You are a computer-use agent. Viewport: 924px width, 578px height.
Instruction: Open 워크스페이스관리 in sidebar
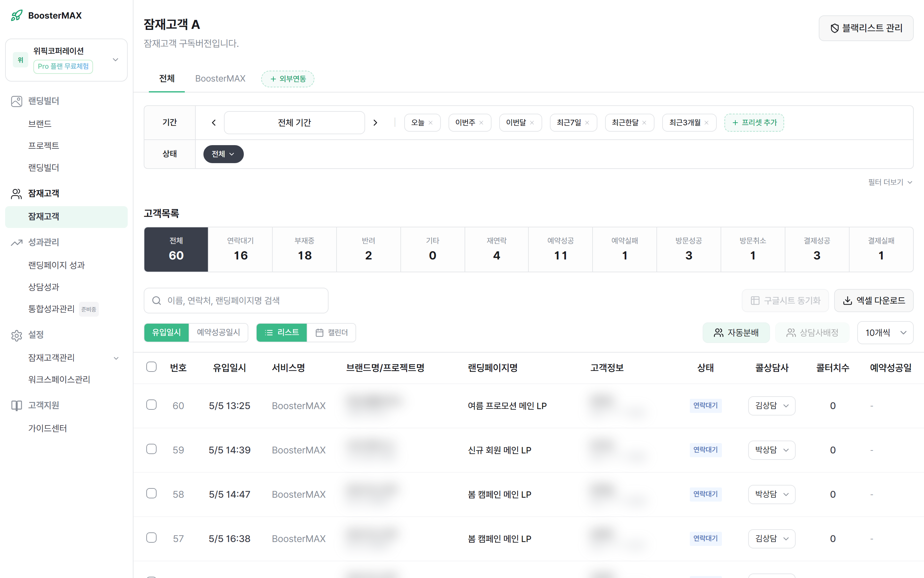click(x=59, y=380)
